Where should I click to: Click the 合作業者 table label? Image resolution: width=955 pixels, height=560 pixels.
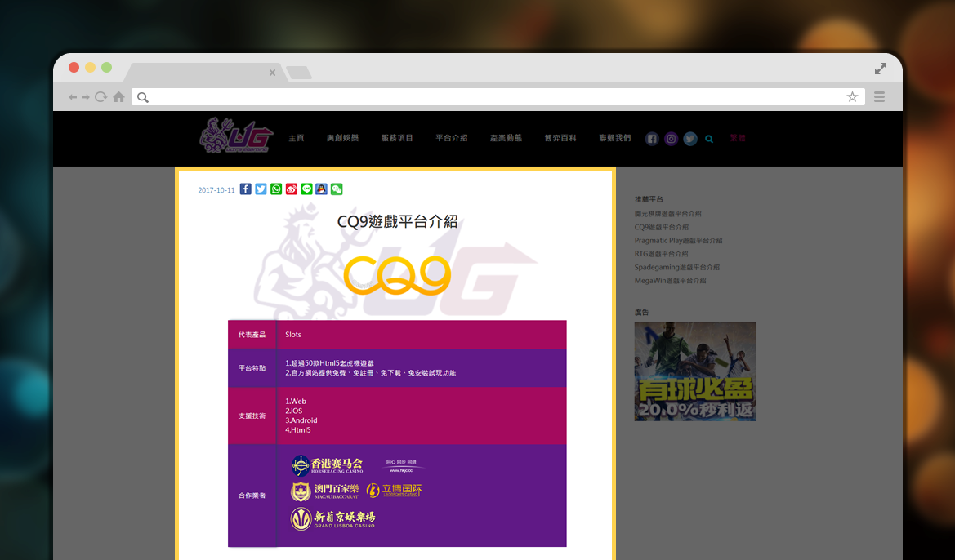[x=252, y=496]
